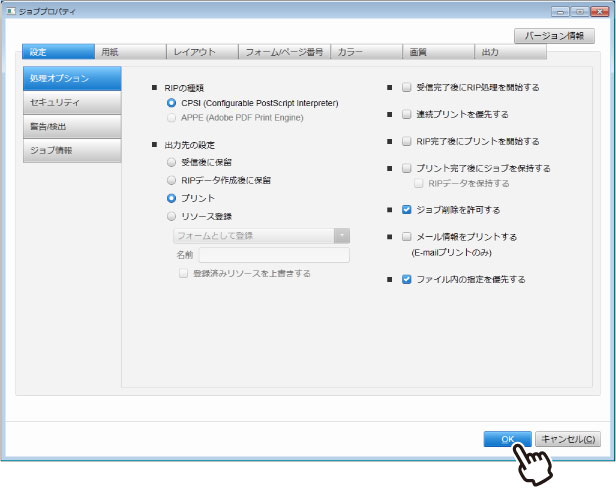Screen dimensions: 616x489
Task: Open the 出力 tab
Action: (x=510, y=52)
